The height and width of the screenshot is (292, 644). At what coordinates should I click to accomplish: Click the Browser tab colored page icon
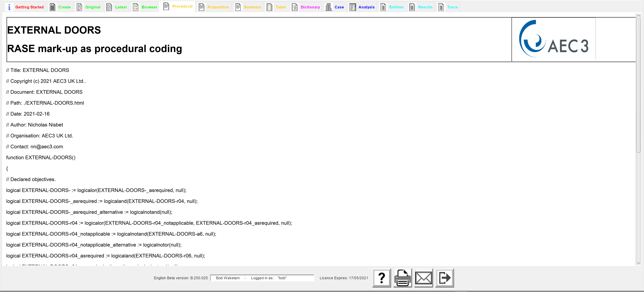pos(135,7)
